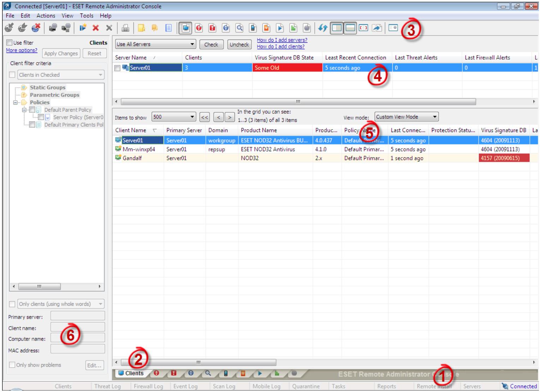Open the Clients in Checked dropdown
Viewport: 540px width, 392px height.
point(61,75)
